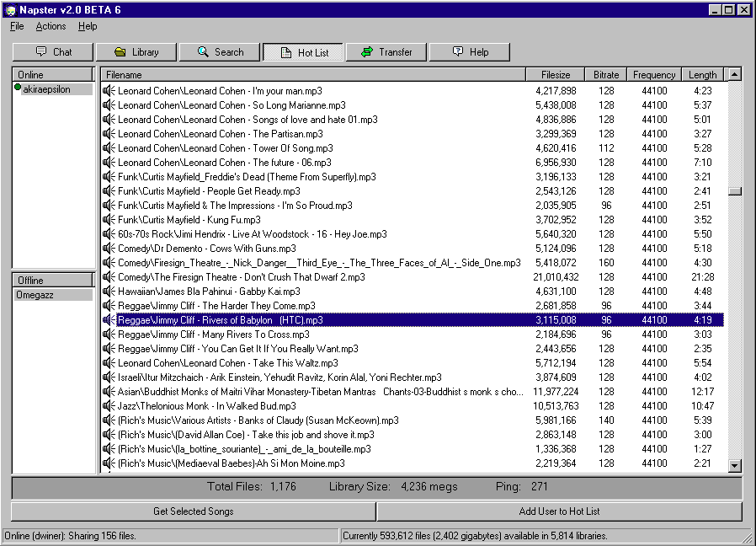
Task: Click speaker icon beside Cows With Guns.mp3
Action: tap(109, 249)
